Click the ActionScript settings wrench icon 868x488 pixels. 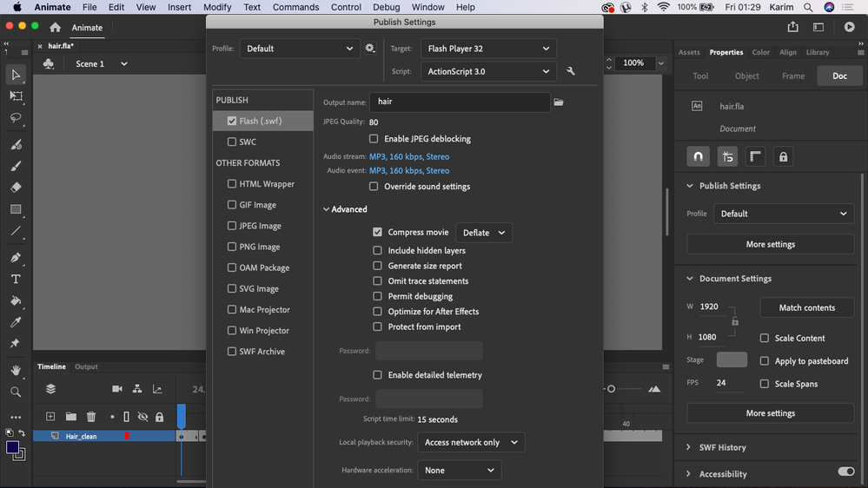[x=571, y=71]
